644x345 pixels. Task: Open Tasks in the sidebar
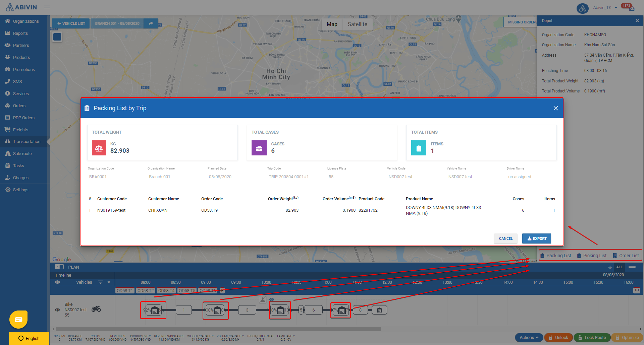click(18, 165)
